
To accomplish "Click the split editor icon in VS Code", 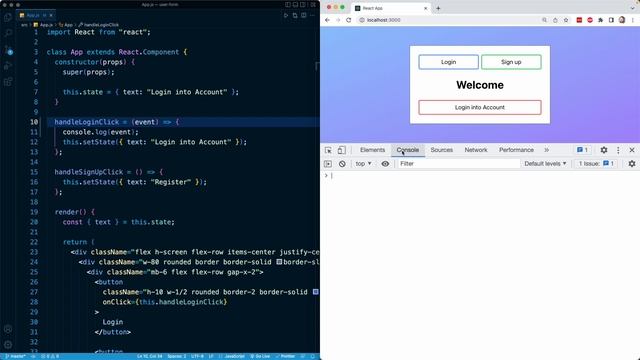I will coord(304,16).
